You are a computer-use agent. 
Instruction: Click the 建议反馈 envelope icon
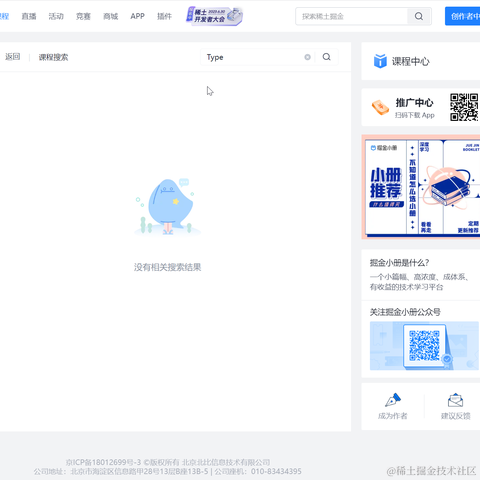pos(455,400)
